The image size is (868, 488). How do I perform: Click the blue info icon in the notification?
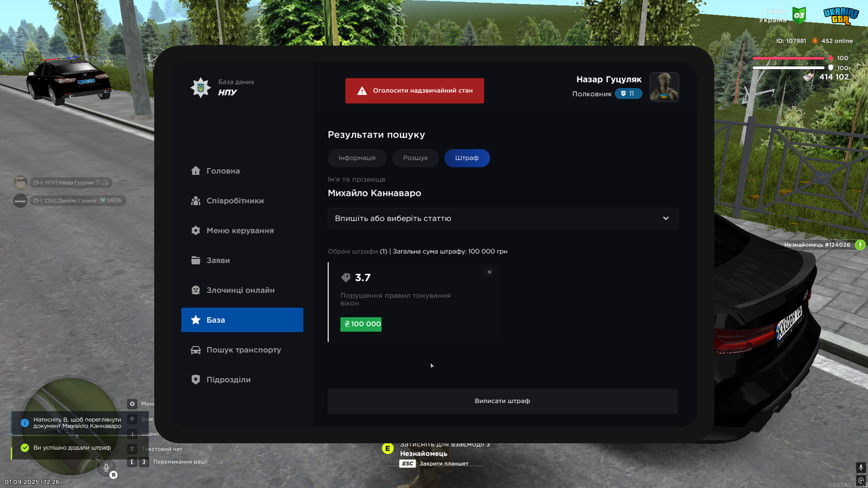(24, 423)
